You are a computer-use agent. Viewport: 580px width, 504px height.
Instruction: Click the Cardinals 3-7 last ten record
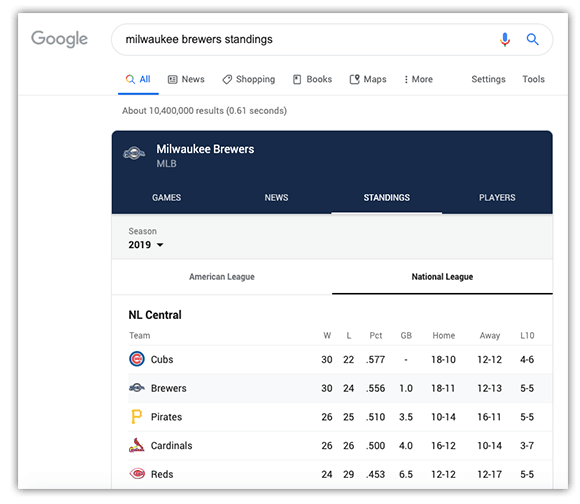(x=527, y=446)
